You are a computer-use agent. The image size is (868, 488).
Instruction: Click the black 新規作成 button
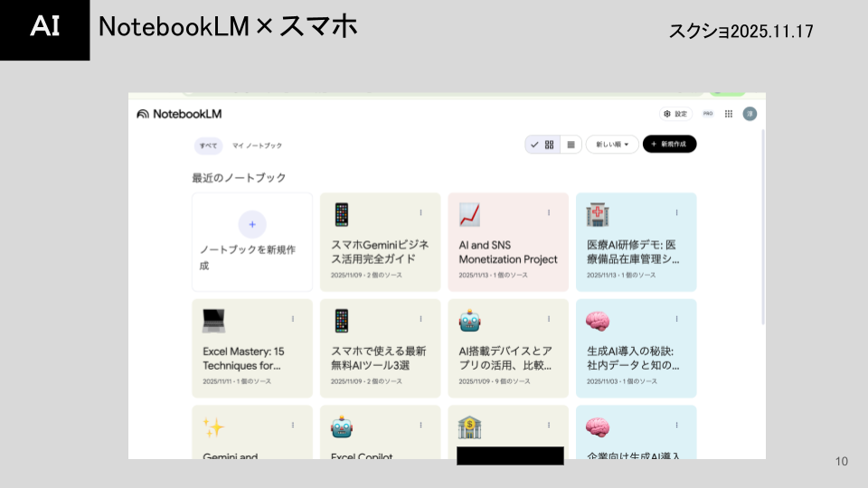coord(669,144)
